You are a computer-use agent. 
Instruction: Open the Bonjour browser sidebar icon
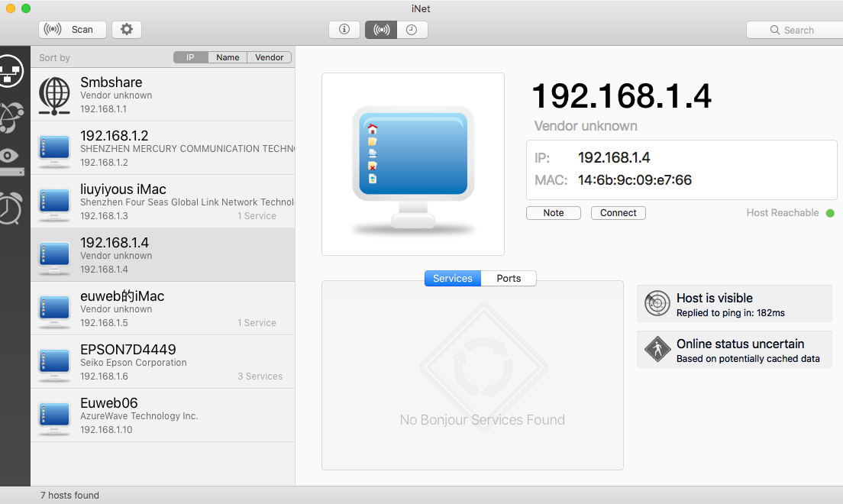pos(11,117)
